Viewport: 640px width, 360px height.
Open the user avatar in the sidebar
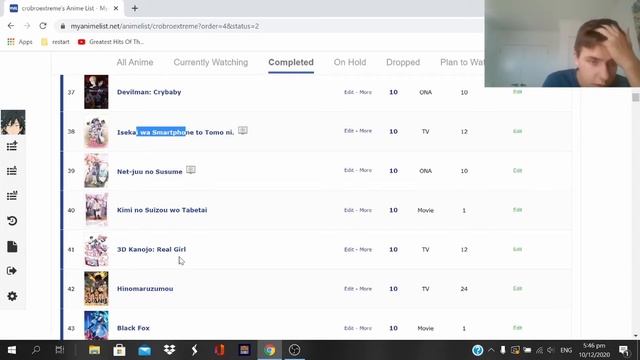click(x=13, y=122)
